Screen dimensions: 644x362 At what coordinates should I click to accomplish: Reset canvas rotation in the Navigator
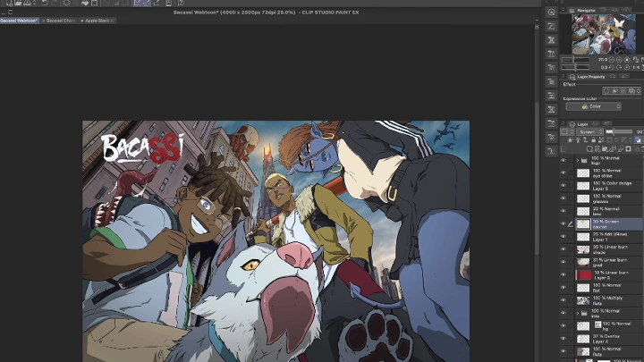627,67
